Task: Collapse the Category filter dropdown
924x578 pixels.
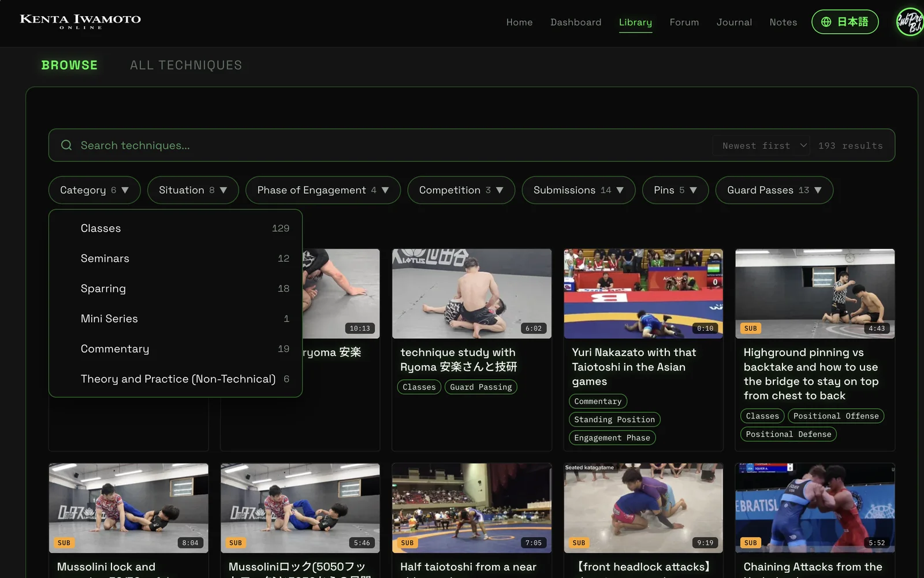Action: tap(94, 190)
